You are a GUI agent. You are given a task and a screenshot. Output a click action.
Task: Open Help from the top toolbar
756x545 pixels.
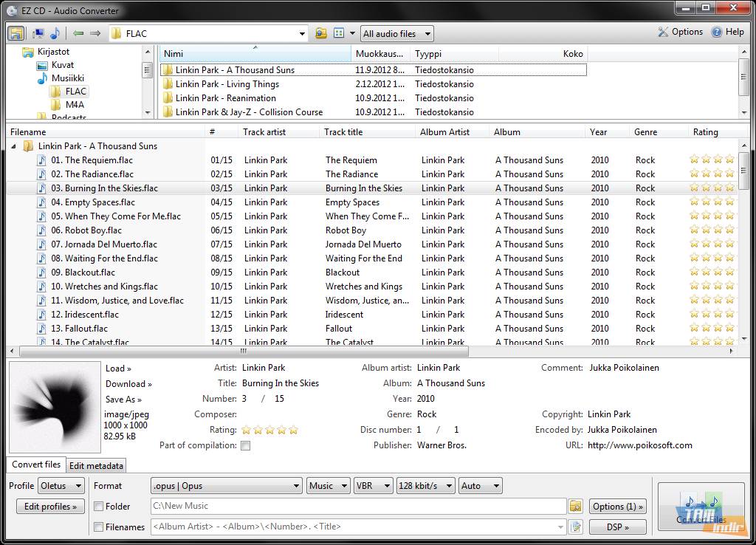tap(727, 32)
